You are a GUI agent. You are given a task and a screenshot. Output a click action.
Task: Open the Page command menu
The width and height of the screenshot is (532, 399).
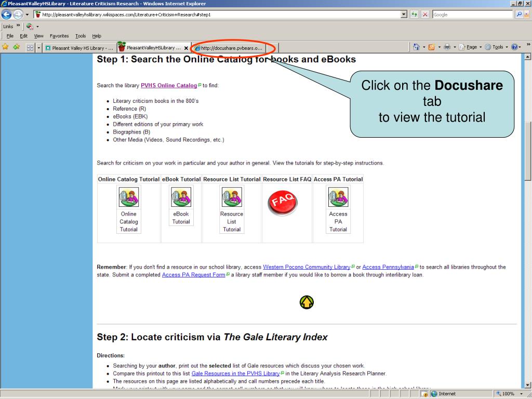click(x=470, y=47)
